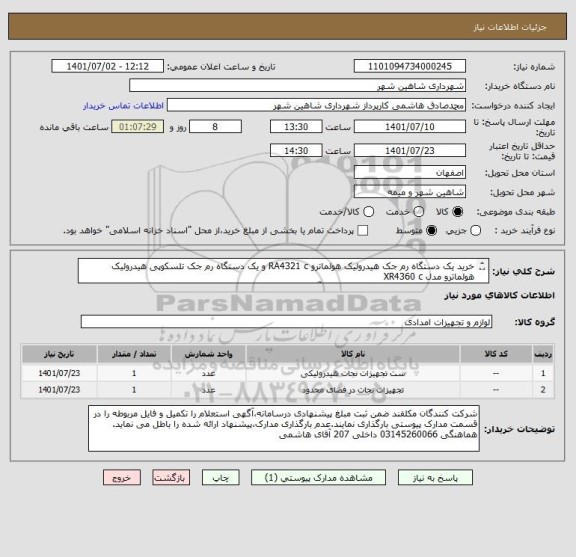
Task: Click the buyer notes text area
Action: point(284,428)
